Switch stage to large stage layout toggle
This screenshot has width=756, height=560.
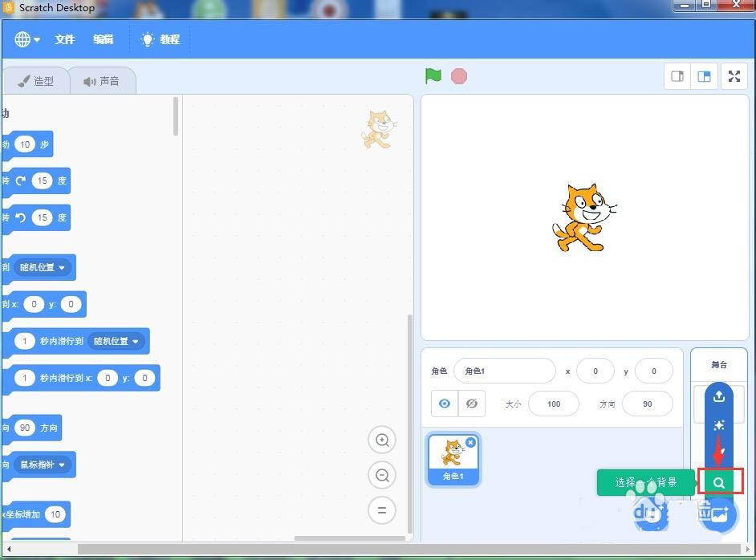[x=704, y=75]
